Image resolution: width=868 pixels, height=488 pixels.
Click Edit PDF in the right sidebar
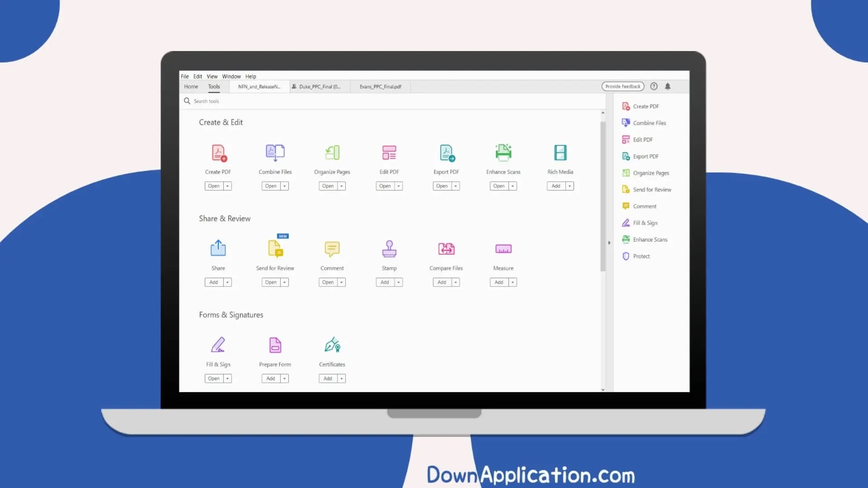[637, 140]
